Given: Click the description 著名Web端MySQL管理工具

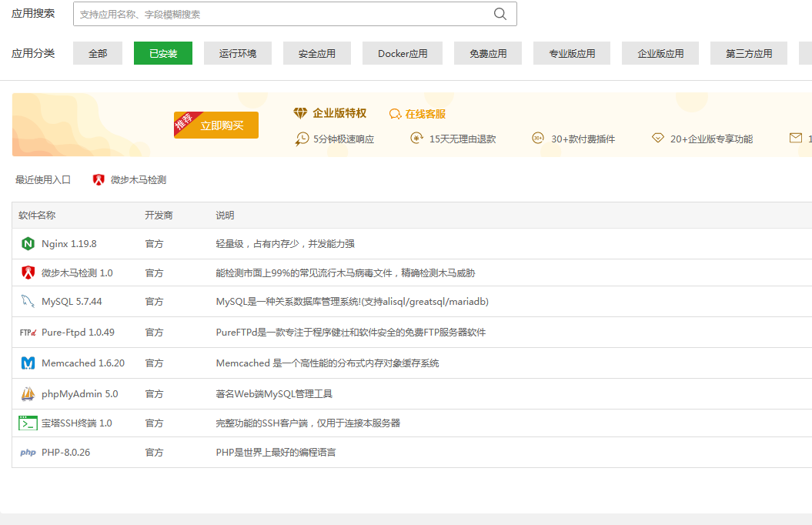Looking at the screenshot, I should 274,394.
